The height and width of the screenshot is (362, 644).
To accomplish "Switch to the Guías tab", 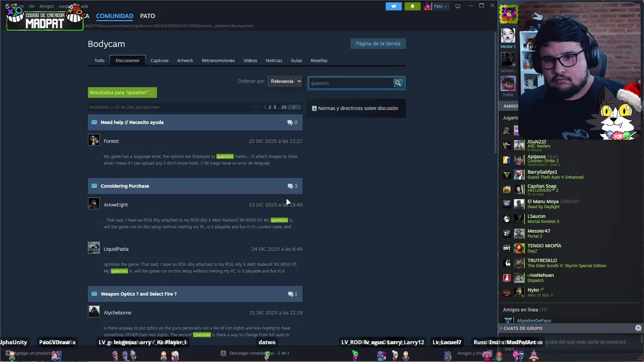I will [x=296, y=60].
